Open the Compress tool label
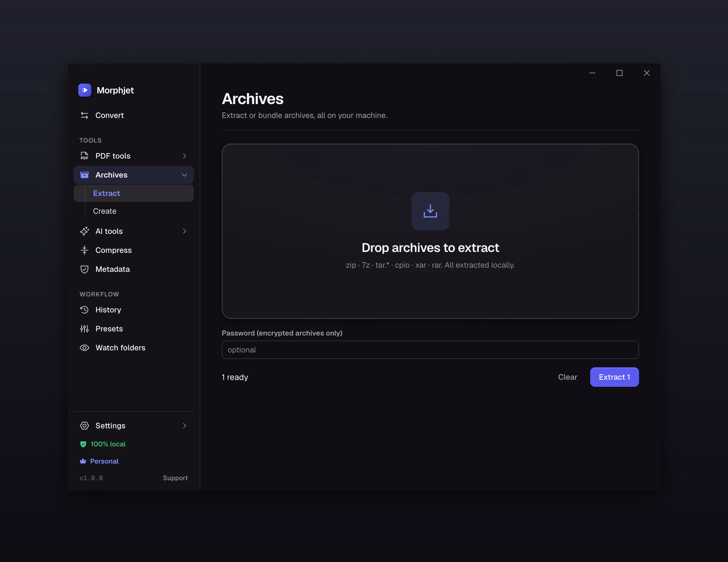The image size is (728, 562). tap(114, 250)
